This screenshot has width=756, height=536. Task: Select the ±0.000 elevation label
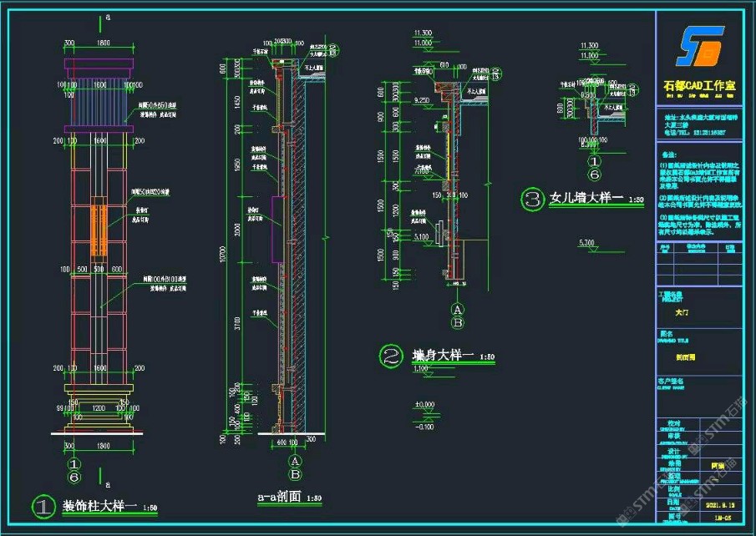[x=426, y=405]
